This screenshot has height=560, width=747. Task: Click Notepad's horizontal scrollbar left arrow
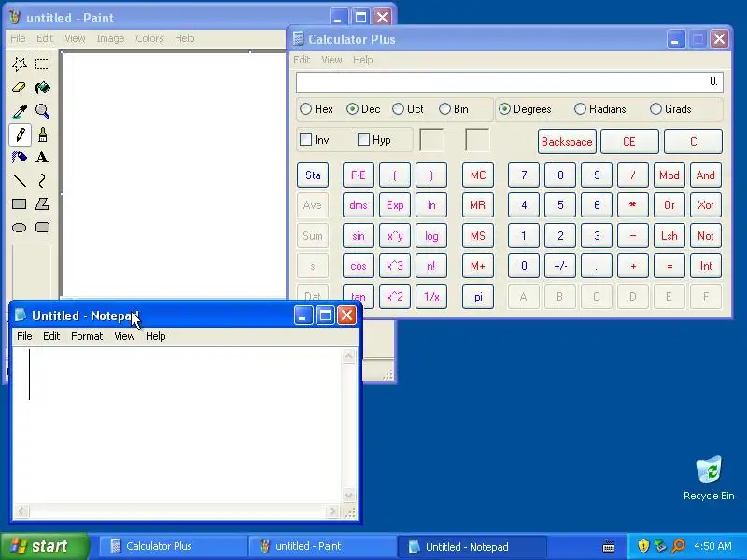pyautogui.click(x=21, y=511)
